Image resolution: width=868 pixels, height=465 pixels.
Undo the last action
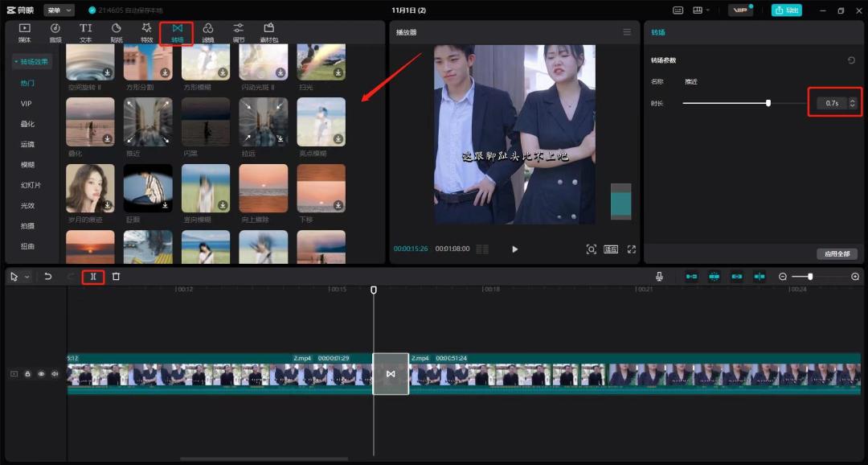click(48, 277)
